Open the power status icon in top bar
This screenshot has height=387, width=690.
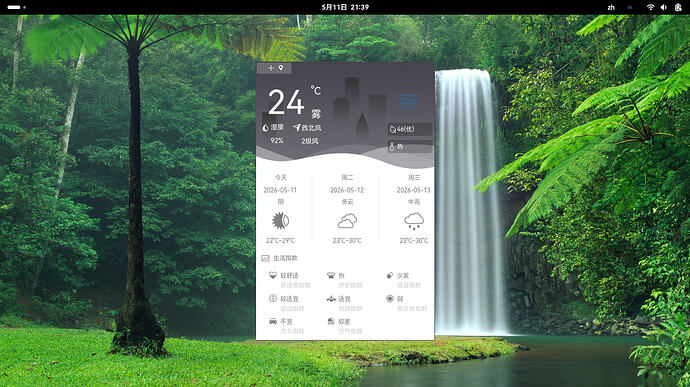[678, 7]
